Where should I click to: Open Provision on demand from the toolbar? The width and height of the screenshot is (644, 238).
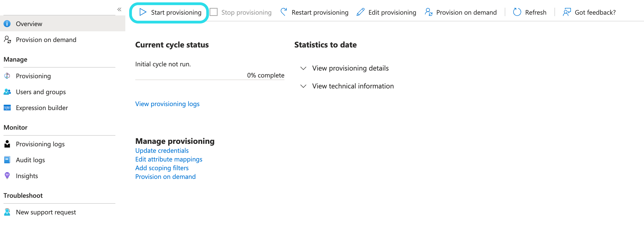click(x=466, y=12)
